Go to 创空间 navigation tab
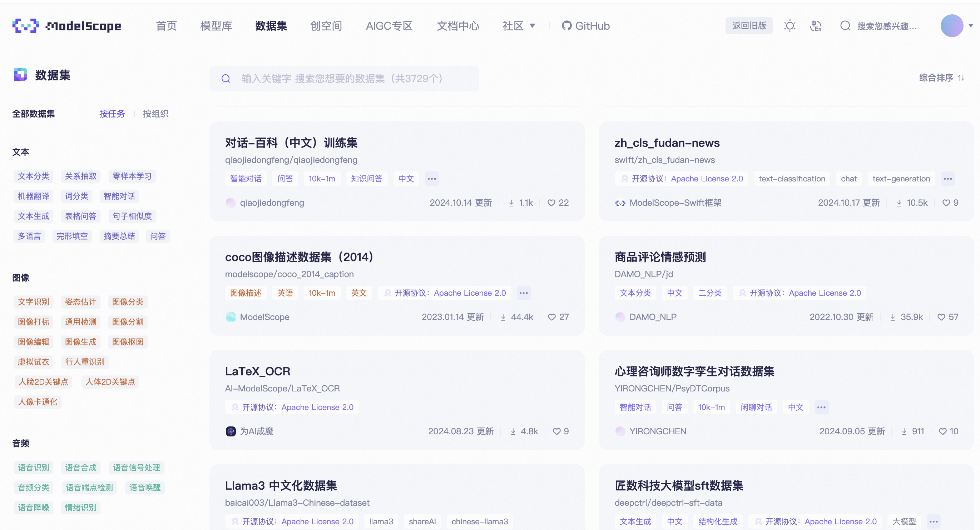Image resolution: width=980 pixels, height=530 pixels. (326, 25)
